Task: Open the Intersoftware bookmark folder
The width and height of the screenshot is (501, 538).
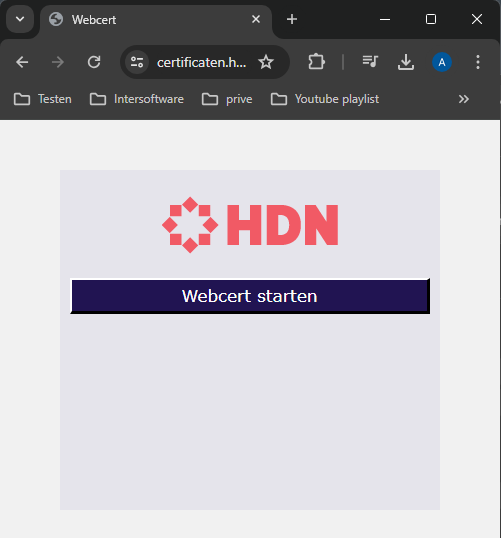Action: tap(137, 99)
